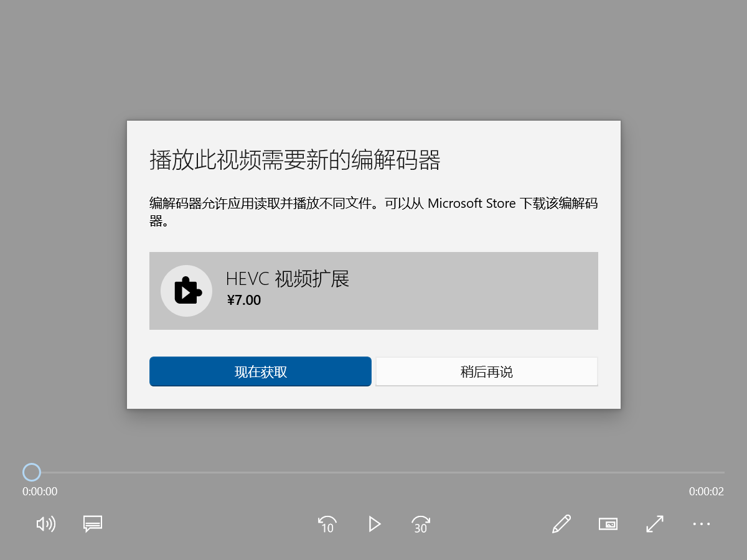The height and width of the screenshot is (560, 747).
Task: Skip back 10 seconds
Action: click(x=327, y=525)
